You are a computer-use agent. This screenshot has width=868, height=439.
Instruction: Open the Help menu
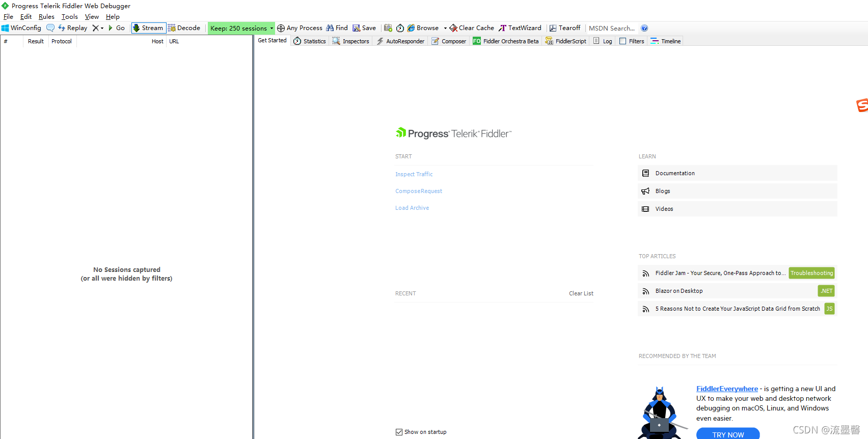113,17
